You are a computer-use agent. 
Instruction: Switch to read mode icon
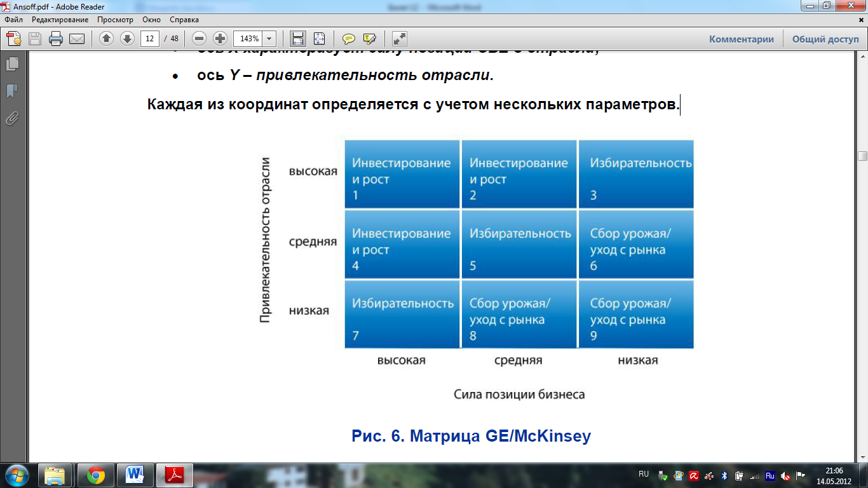tap(399, 39)
